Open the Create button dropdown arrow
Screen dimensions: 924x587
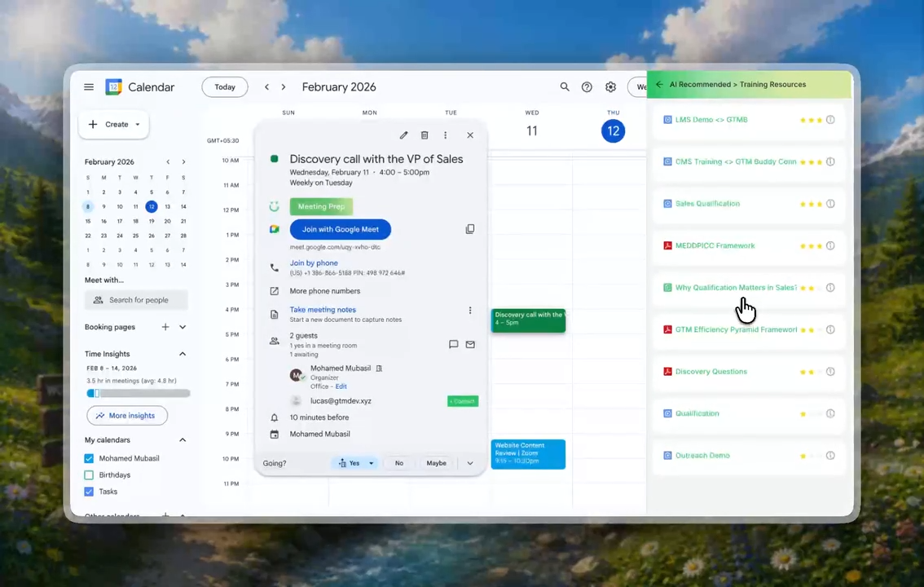tap(138, 125)
